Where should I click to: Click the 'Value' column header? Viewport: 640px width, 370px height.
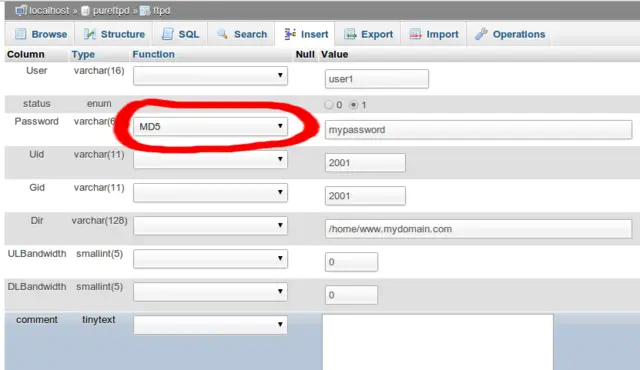(x=334, y=54)
